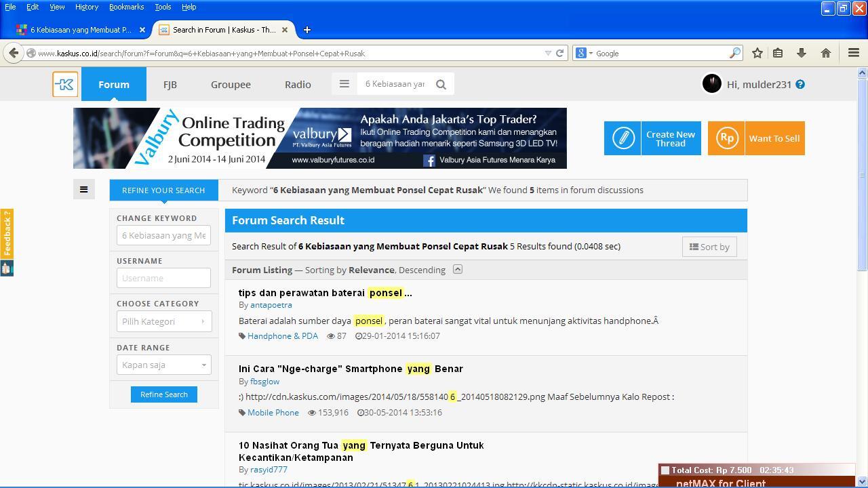
Task: Click the netMAX cost checkbox
Action: (x=665, y=470)
